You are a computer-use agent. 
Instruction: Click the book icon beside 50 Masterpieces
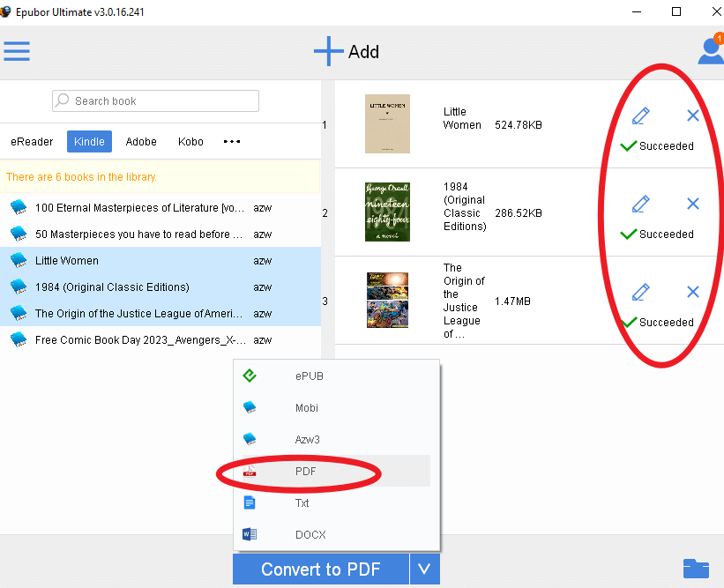pos(19,234)
